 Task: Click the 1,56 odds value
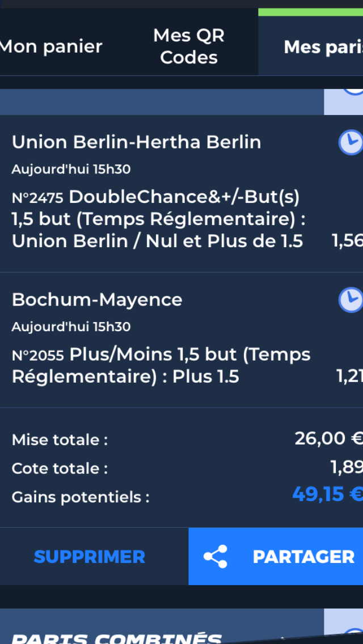point(347,241)
